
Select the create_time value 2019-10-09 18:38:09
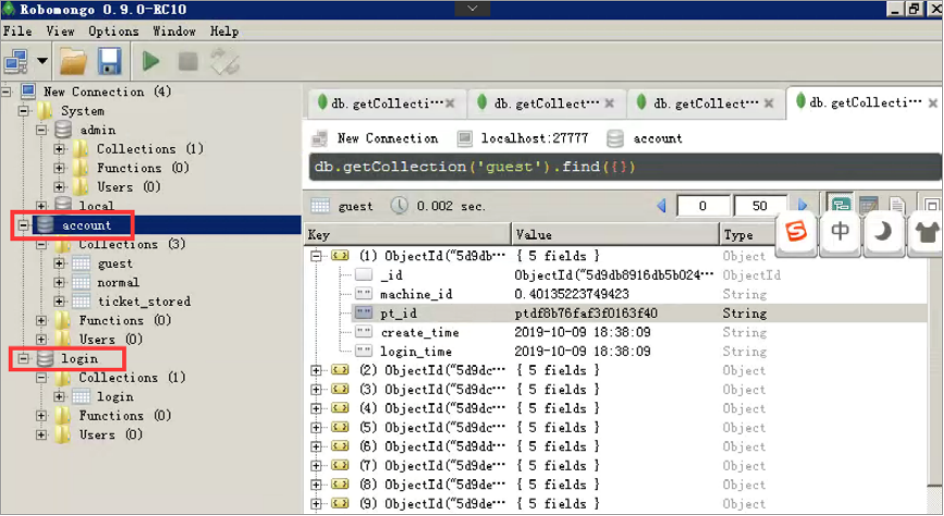582,332
